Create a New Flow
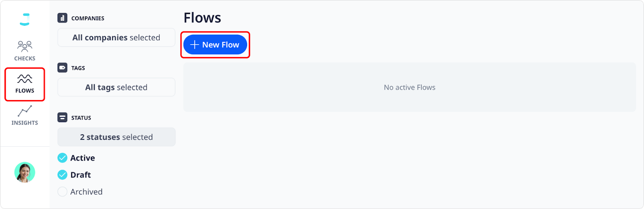This screenshot has height=209, width=644. click(215, 45)
